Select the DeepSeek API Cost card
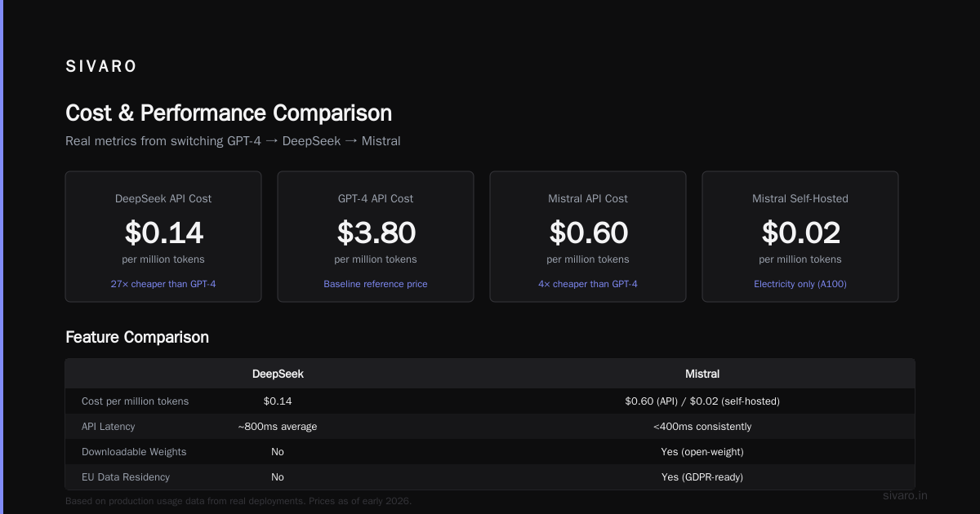 [163, 237]
